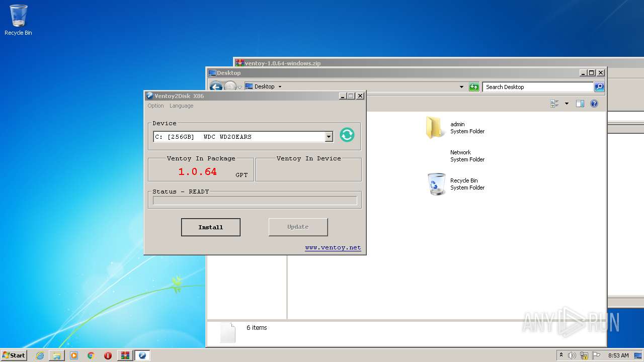Click the GPT partition style label
Screen dimensions: 644x362
[242, 175]
